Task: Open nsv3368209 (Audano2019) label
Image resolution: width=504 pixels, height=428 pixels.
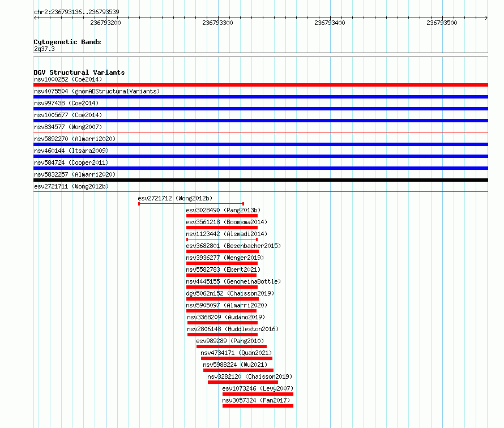Action: coord(226,317)
